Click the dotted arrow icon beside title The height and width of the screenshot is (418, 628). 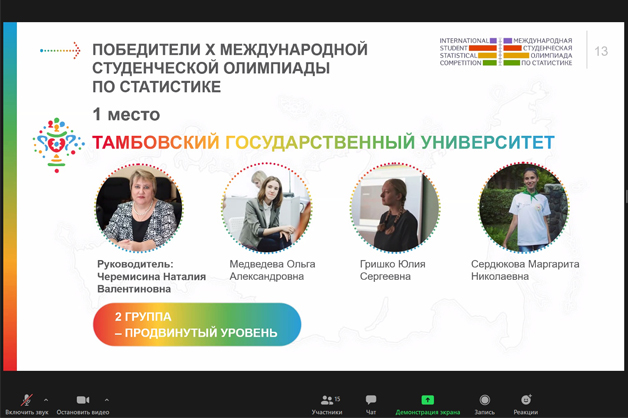pos(60,50)
